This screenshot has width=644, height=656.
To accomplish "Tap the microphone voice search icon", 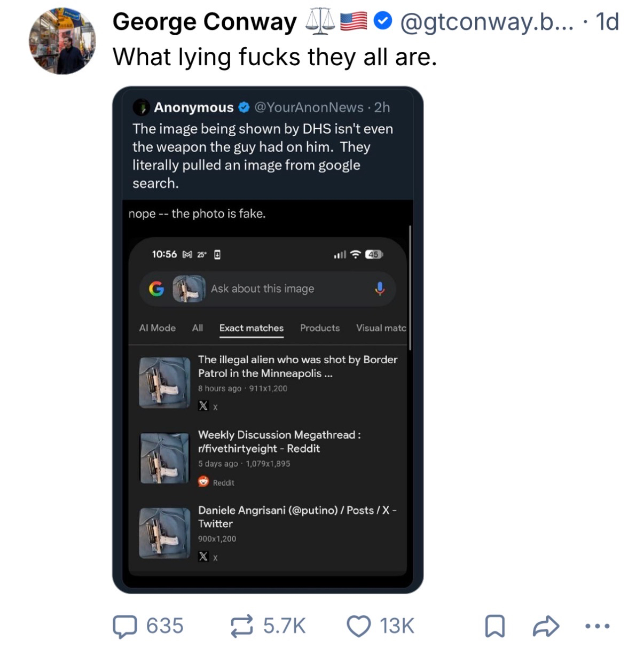I will click(x=380, y=289).
